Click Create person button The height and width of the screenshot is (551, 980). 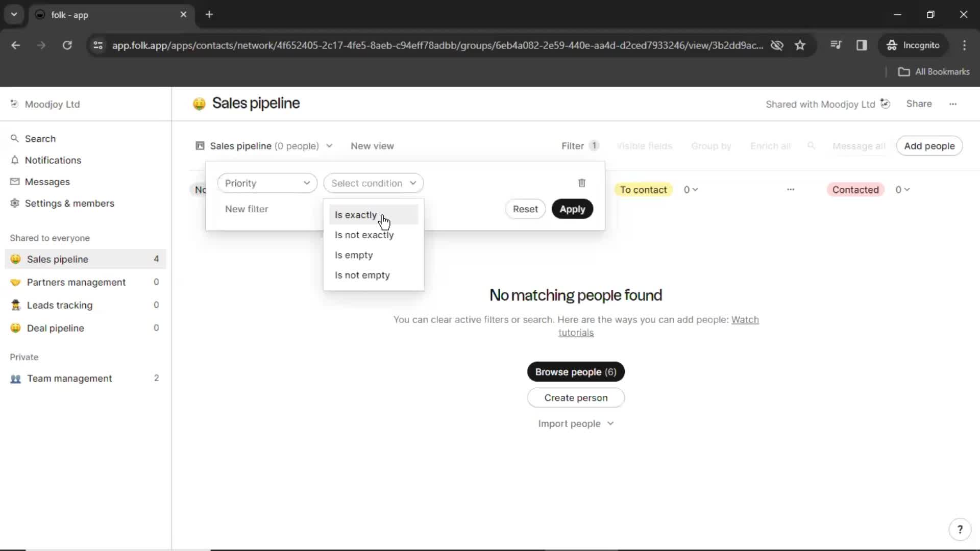[x=576, y=398]
